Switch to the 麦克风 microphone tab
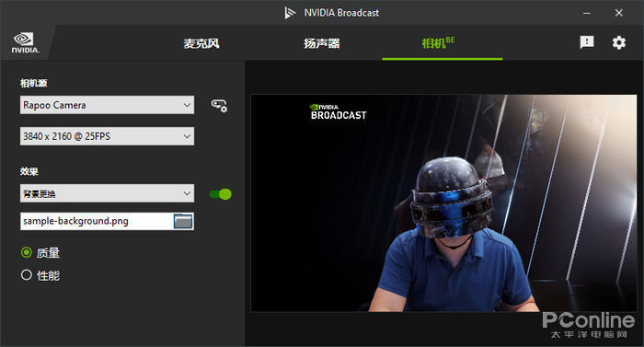Image resolution: width=644 pixels, height=347 pixels. (201, 43)
